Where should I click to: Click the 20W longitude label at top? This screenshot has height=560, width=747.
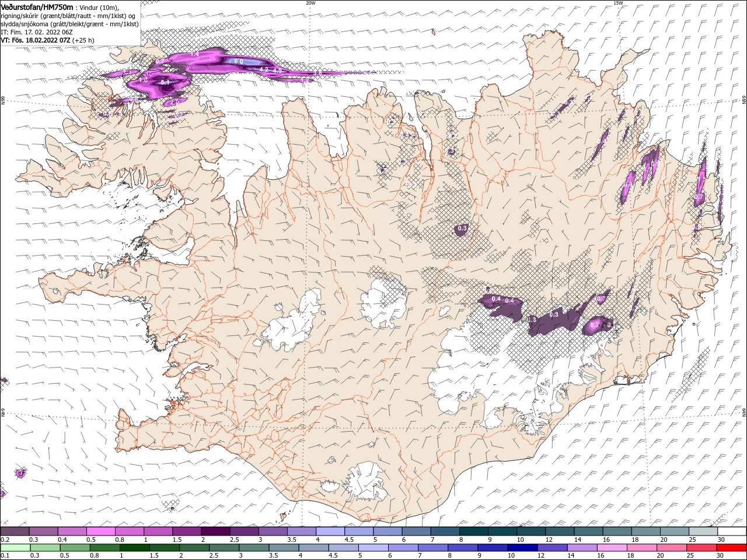click(x=310, y=3)
